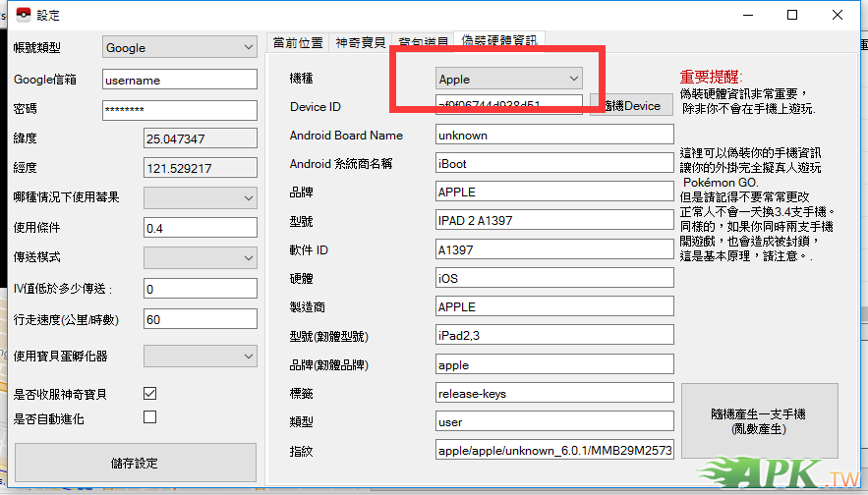Viewport: 868px width, 495px height.
Task: Enable the 是否自動進化 checkbox
Action: pos(150,417)
